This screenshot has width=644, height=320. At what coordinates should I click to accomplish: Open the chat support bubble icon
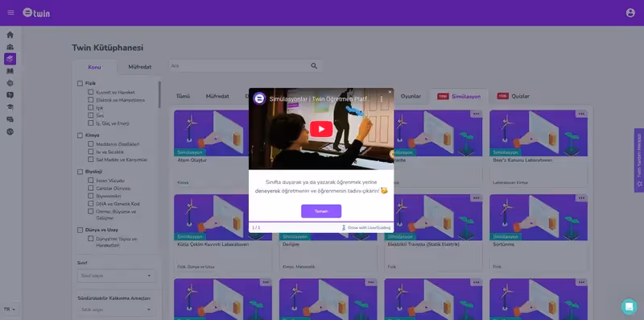coord(629,306)
